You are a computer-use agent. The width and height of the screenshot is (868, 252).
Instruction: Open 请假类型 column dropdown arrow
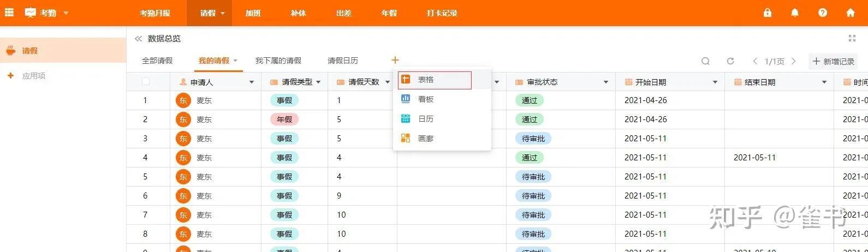[318, 82]
